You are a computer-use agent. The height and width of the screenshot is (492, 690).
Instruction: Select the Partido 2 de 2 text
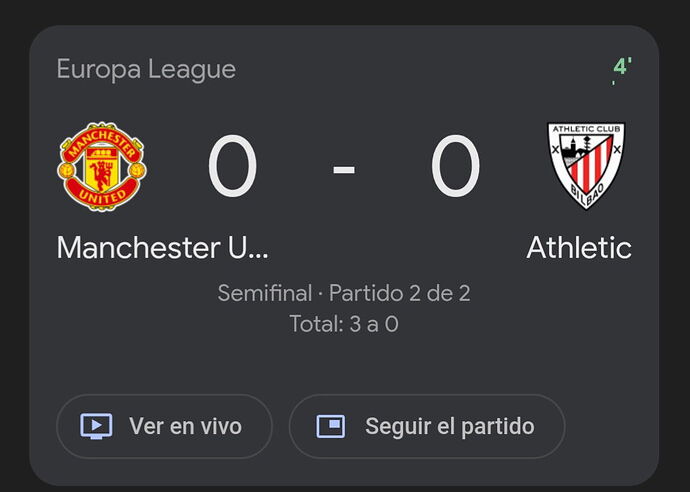coord(400,293)
